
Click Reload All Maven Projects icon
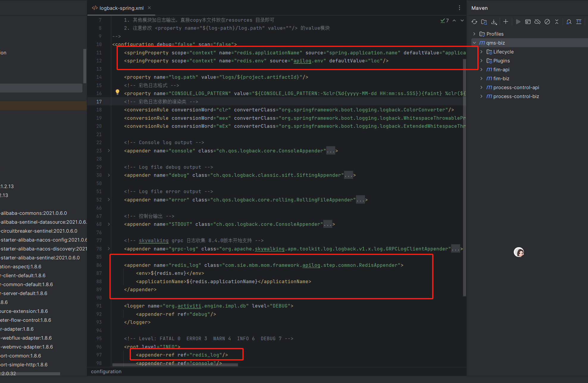click(x=474, y=22)
